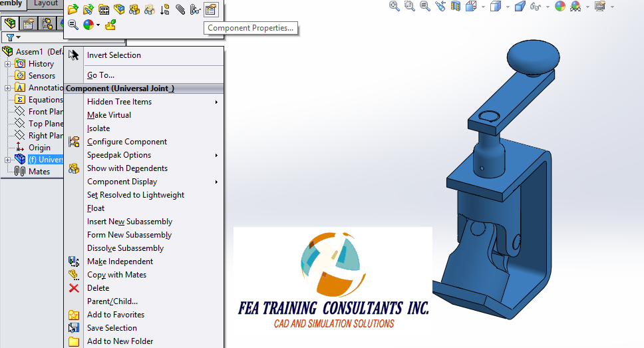Screen dimensions: 644x348
Task: Click View Settings monitor icon
Action: pyautogui.click(x=600, y=6)
